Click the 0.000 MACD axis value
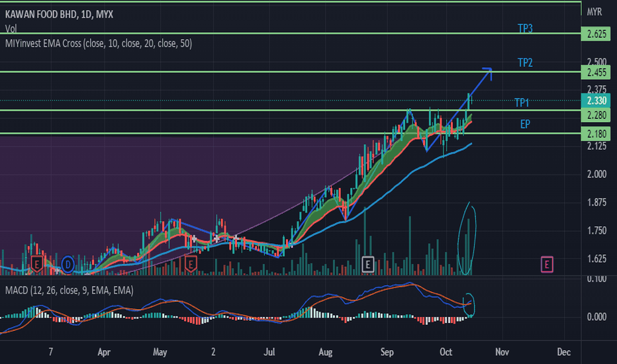 pos(596,317)
